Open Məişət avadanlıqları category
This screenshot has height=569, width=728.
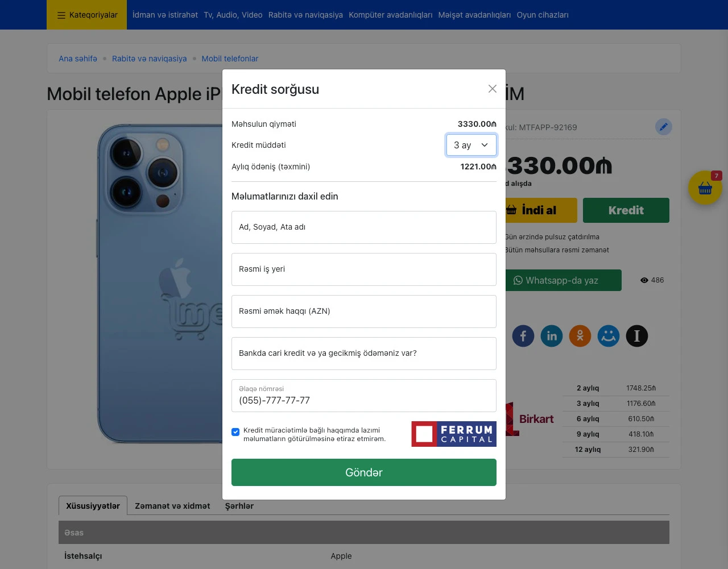pyautogui.click(x=474, y=15)
